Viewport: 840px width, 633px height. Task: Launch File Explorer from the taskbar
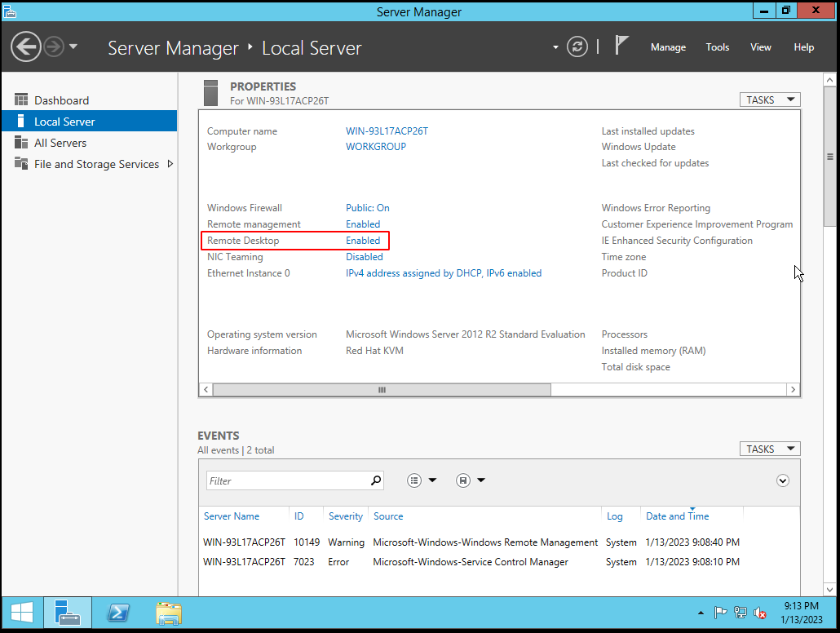pos(169,613)
